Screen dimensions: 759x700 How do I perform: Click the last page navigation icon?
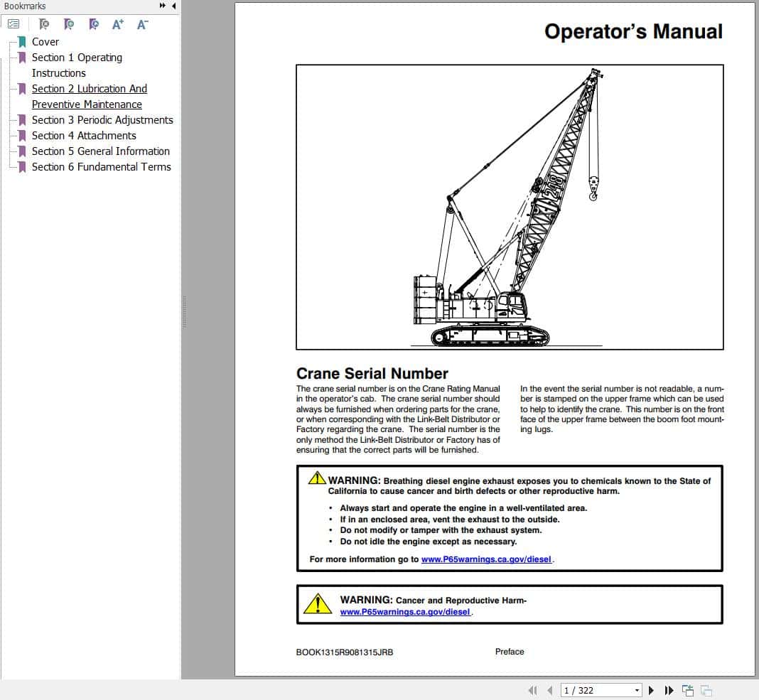point(668,690)
